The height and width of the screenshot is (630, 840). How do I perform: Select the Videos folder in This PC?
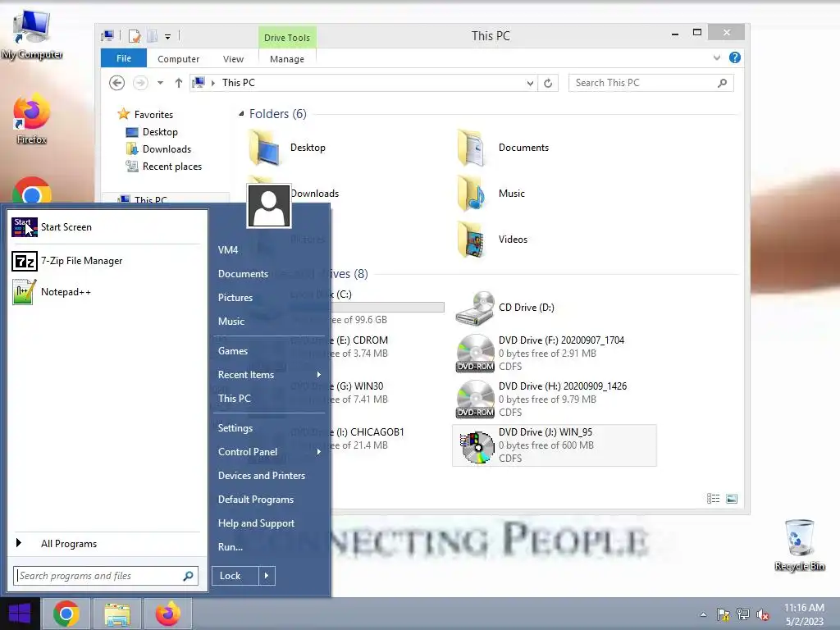(x=493, y=240)
